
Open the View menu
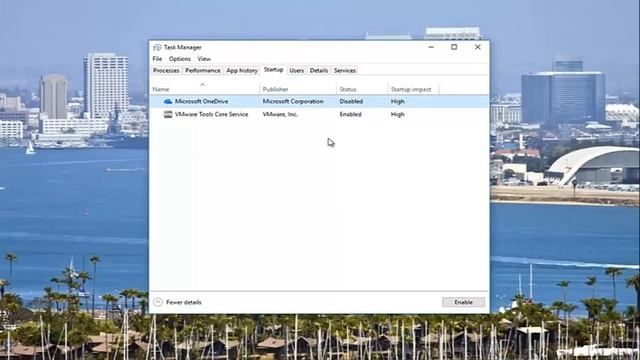(204, 59)
